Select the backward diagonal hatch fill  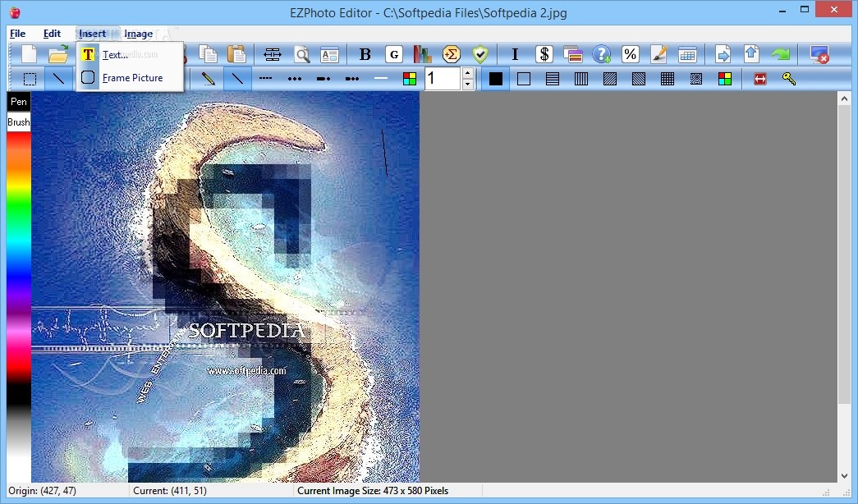[639, 79]
